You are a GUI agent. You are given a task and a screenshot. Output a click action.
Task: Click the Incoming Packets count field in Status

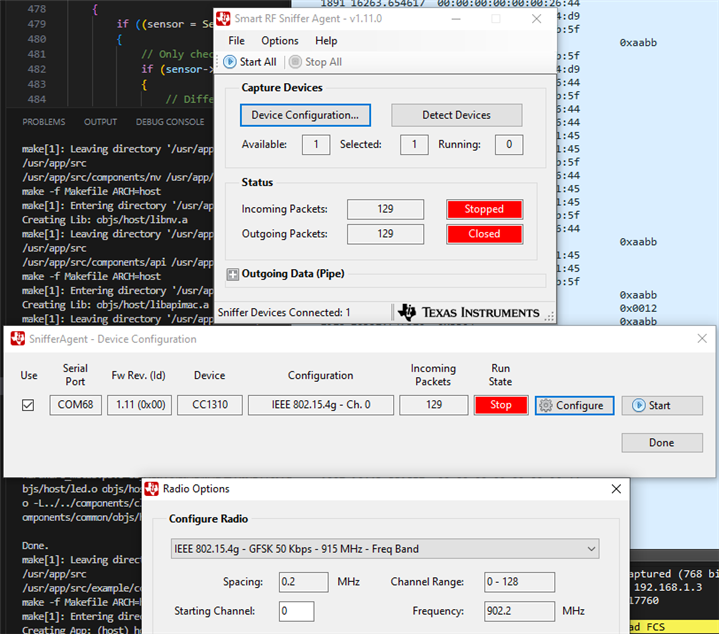click(385, 209)
